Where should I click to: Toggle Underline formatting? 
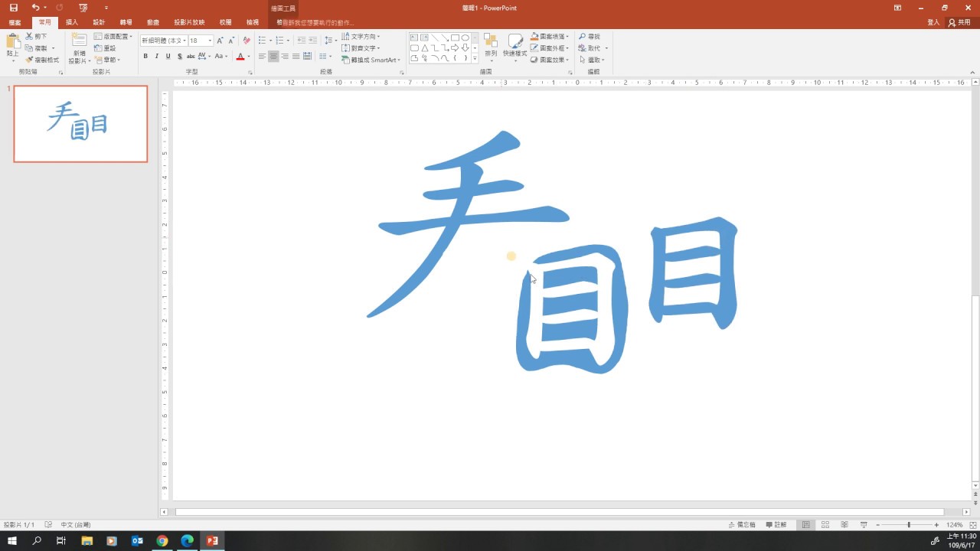(168, 57)
